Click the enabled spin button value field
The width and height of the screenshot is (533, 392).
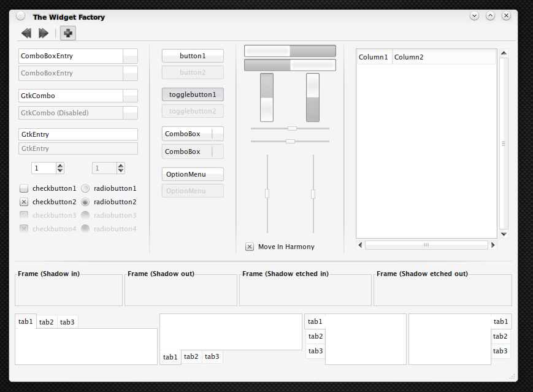coord(44,168)
